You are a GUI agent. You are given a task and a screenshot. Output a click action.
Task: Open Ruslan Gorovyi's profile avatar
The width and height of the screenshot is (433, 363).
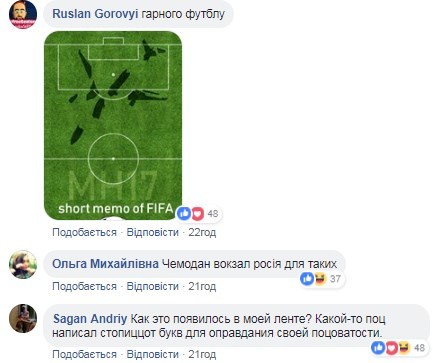click(23, 15)
